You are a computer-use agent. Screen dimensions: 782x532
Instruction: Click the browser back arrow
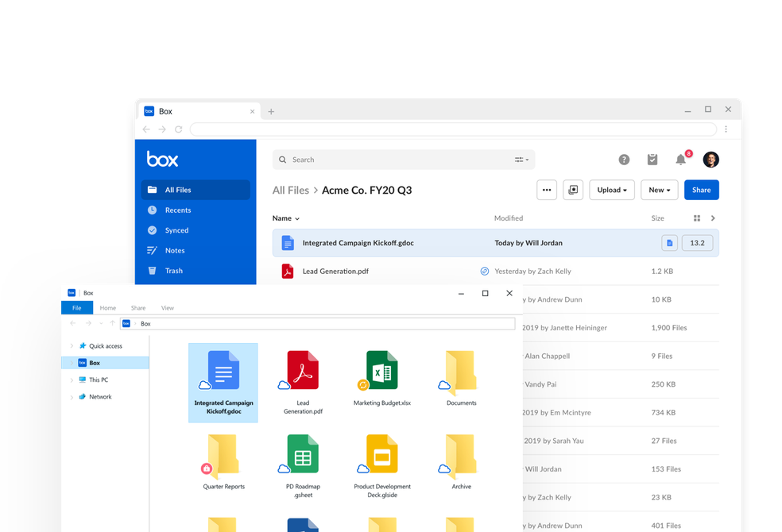tap(146, 129)
